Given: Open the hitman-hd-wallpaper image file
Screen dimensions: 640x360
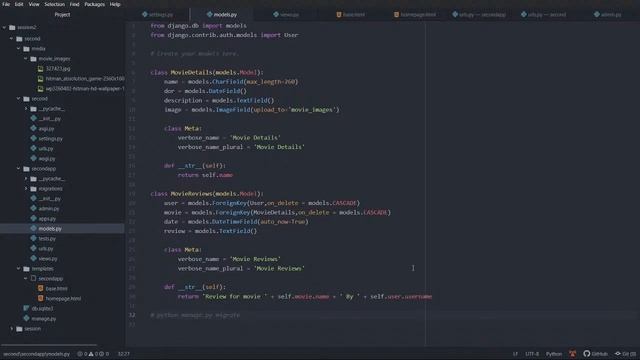Looking at the screenshot, I should (x=85, y=89).
